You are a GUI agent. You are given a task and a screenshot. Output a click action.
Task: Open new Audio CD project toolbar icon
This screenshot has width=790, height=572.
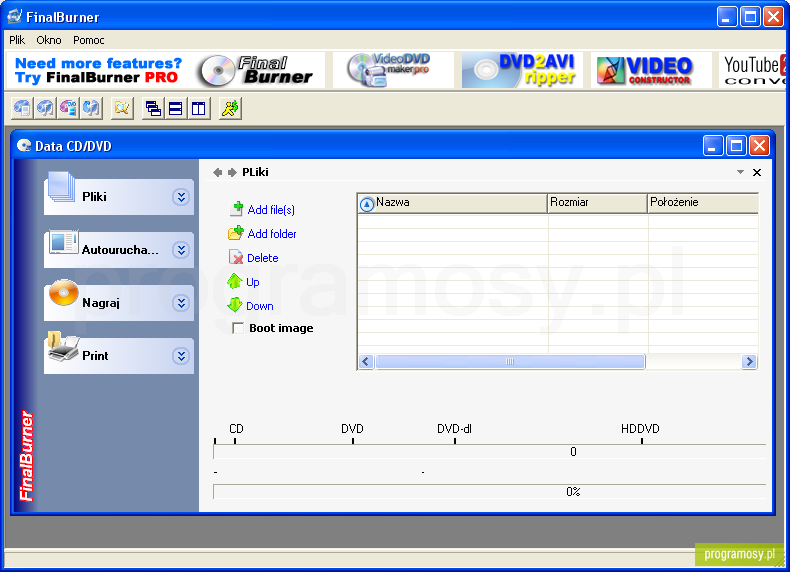45,108
